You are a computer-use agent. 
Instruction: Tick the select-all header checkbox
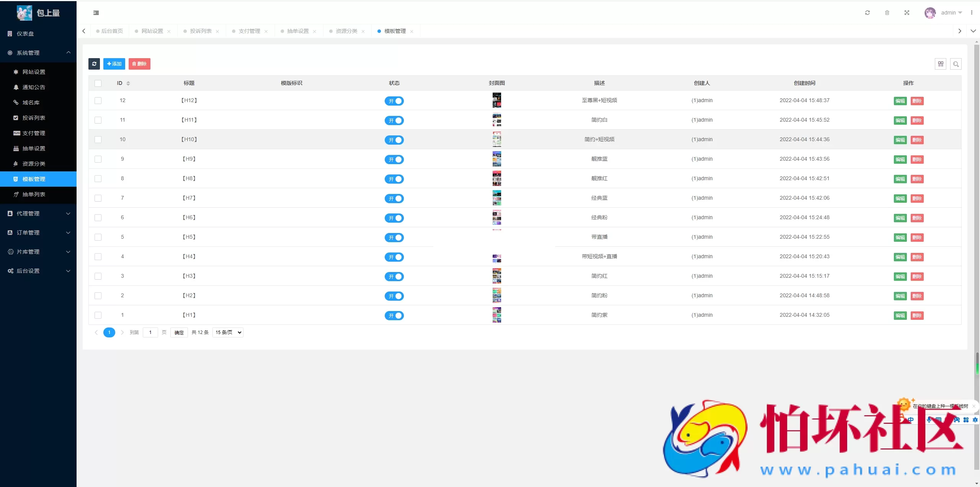click(x=98, y=83)
